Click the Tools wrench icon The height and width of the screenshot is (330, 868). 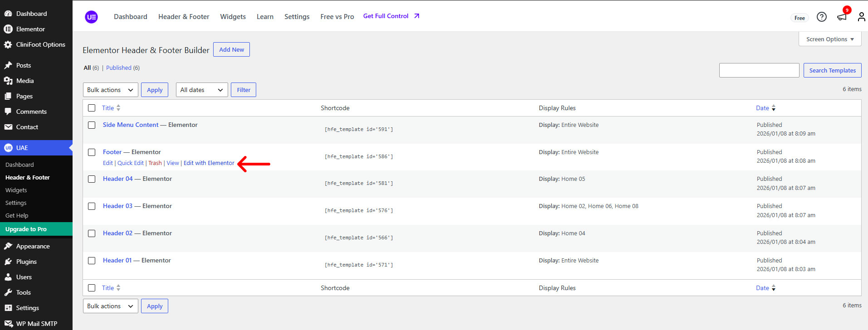click(8, 292)
